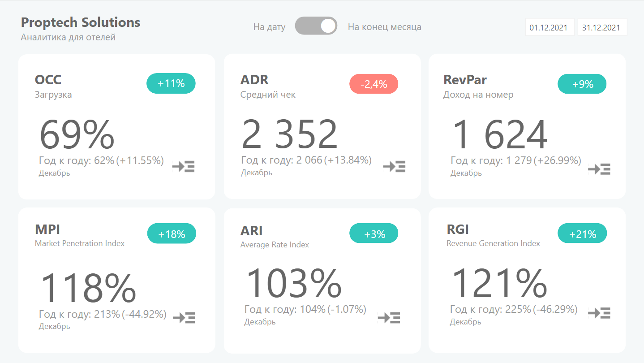The height and width of the screenshot is (363, 644).
Task: Click the 121% RGI value
Action: [499, 283]
